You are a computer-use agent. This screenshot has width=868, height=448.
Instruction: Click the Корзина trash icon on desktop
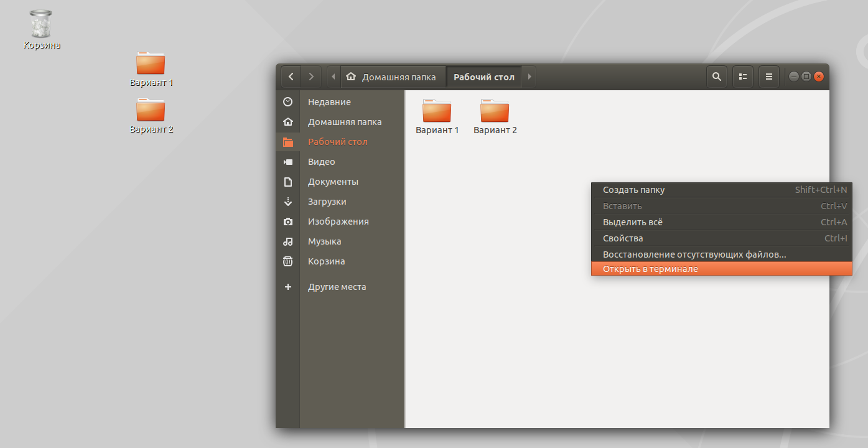coord(42,24)
